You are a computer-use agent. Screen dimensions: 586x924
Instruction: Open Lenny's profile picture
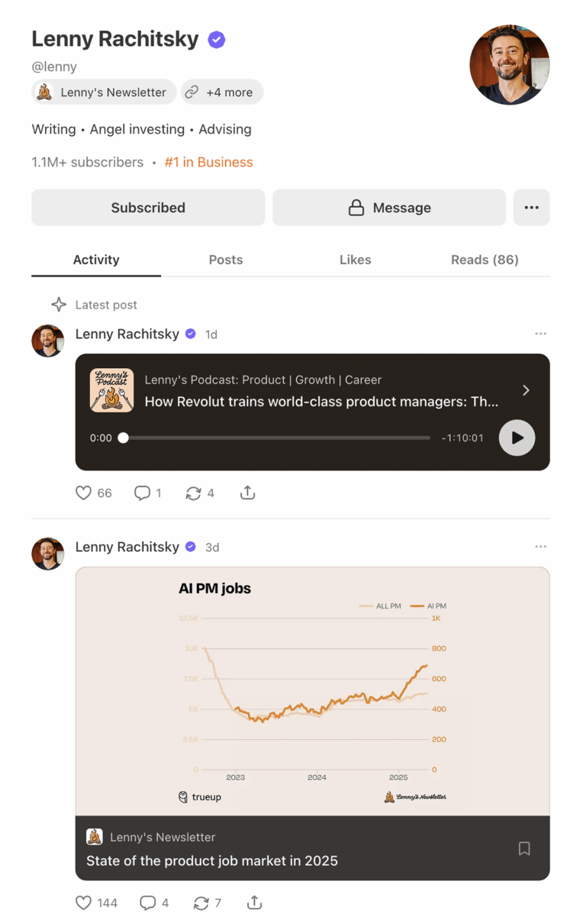point(509,64)
